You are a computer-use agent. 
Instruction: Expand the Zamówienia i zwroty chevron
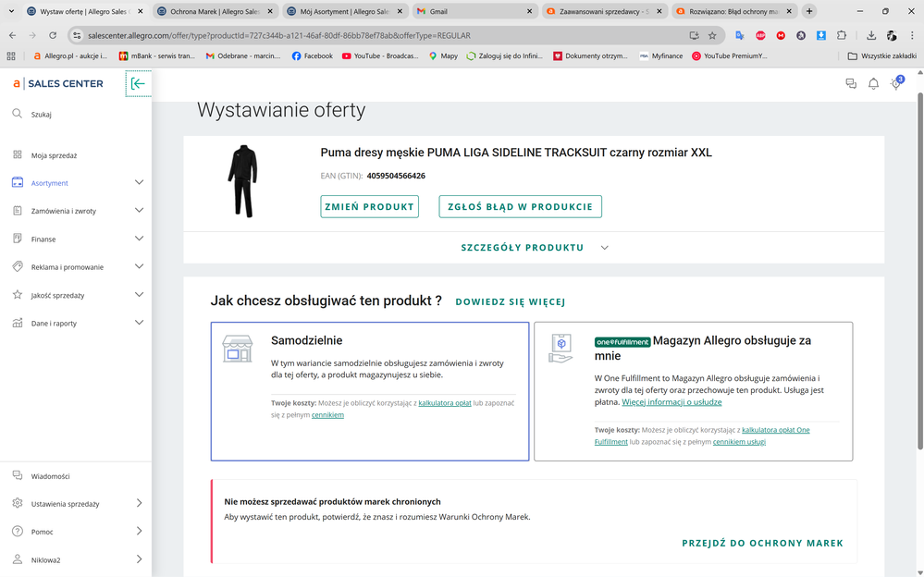point(139,211)
